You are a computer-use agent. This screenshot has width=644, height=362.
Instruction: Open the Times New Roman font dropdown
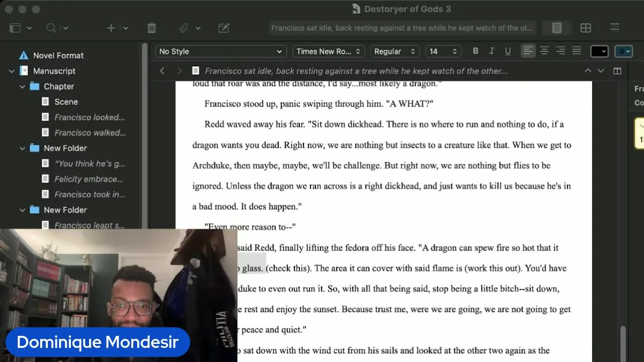point(329,51)
